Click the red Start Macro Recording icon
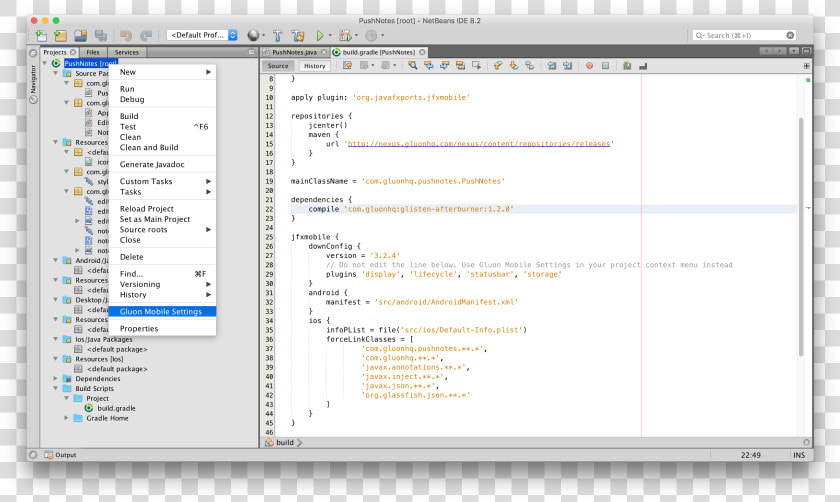 [x=589, y=65]
